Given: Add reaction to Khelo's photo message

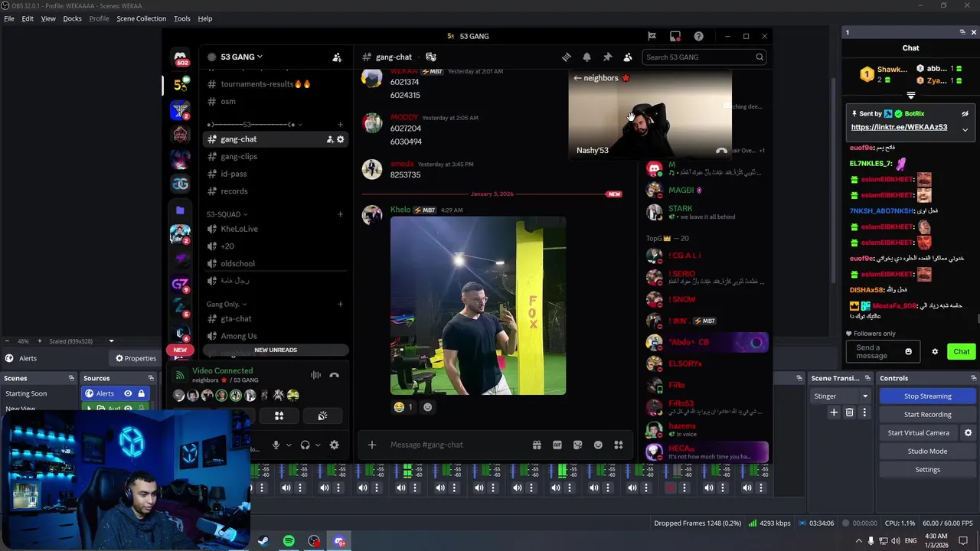Looking at the screenshot, I should (427, 407).
